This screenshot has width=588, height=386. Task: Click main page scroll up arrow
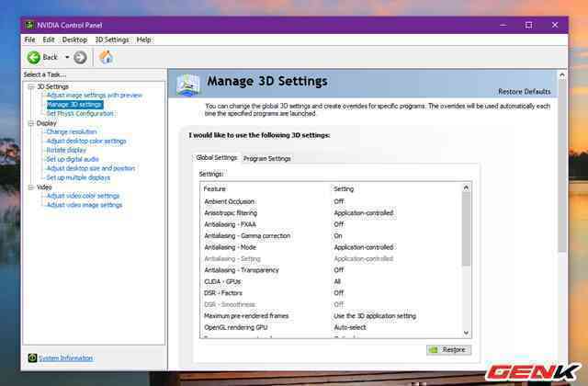click(561, 75)
